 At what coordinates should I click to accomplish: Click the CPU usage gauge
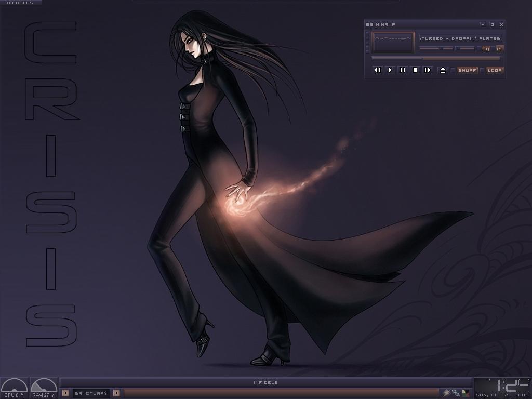click(x=14, y=388)
